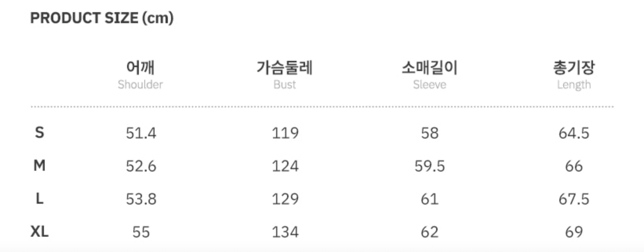Click the L bust value 129
Image resolution: width=644 pixels, height=252 pixels.
tap(285, 199)
